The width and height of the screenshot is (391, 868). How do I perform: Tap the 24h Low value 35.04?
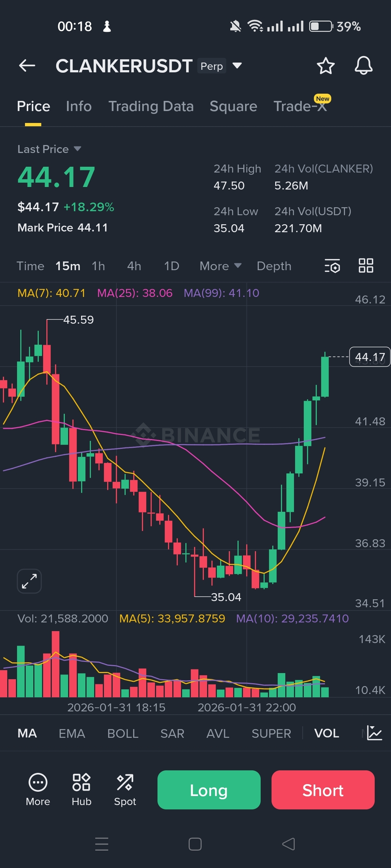click(x=229, y=228)
